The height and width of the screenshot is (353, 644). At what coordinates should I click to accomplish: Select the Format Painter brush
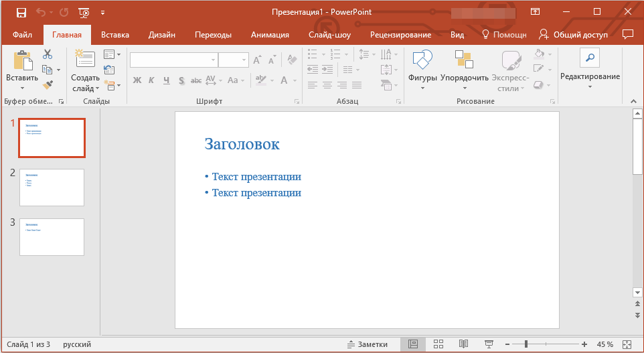[x=48, y=85]
